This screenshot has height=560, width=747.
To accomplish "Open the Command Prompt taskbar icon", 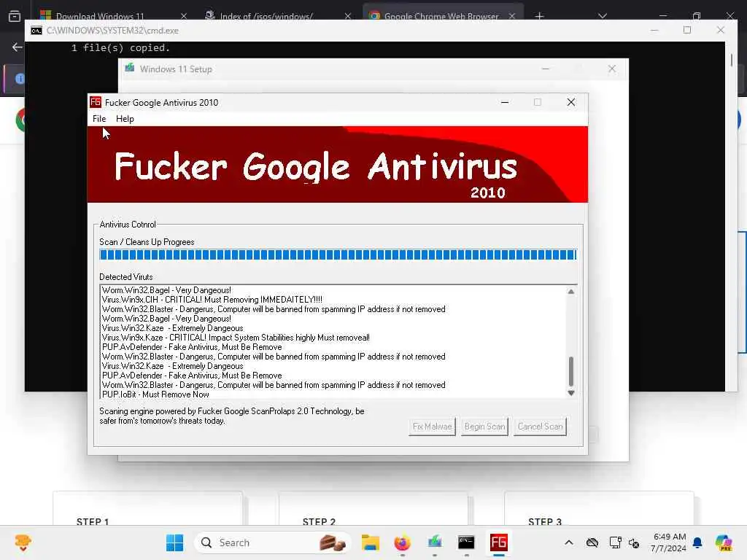I will (x=466, y=542).
